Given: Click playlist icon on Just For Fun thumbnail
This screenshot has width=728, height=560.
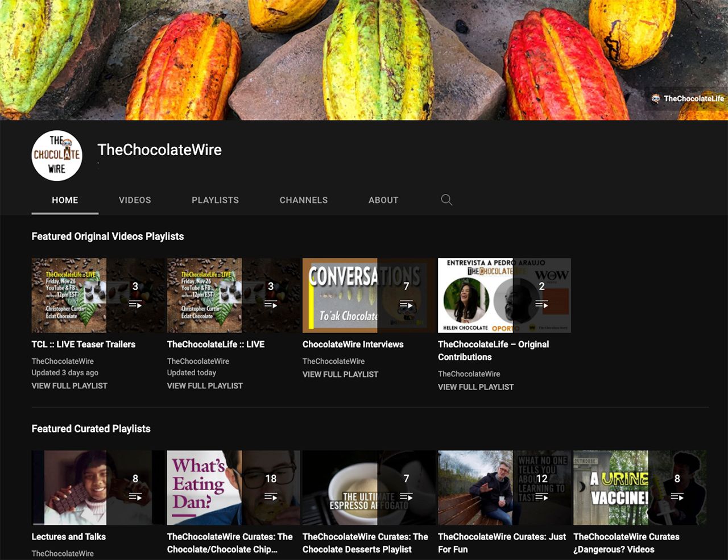Looking at the screenshot, I should coord(541,496).
